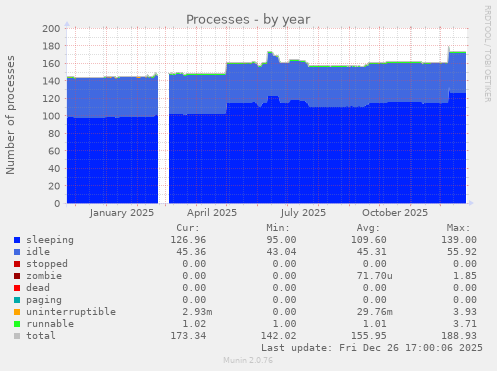This screenshot has height=371, width=497.
Task: Click the 'Min:' column header
Action: [278, 228]
